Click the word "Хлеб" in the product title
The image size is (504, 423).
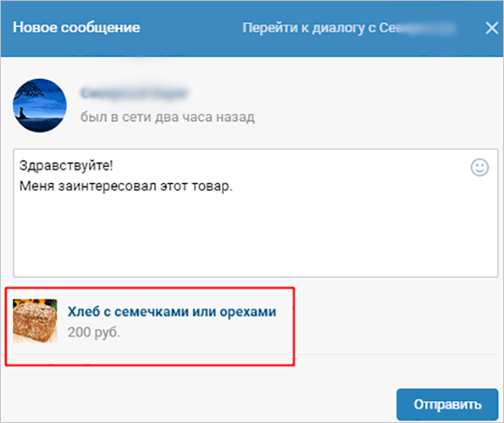tap(83, 312)
